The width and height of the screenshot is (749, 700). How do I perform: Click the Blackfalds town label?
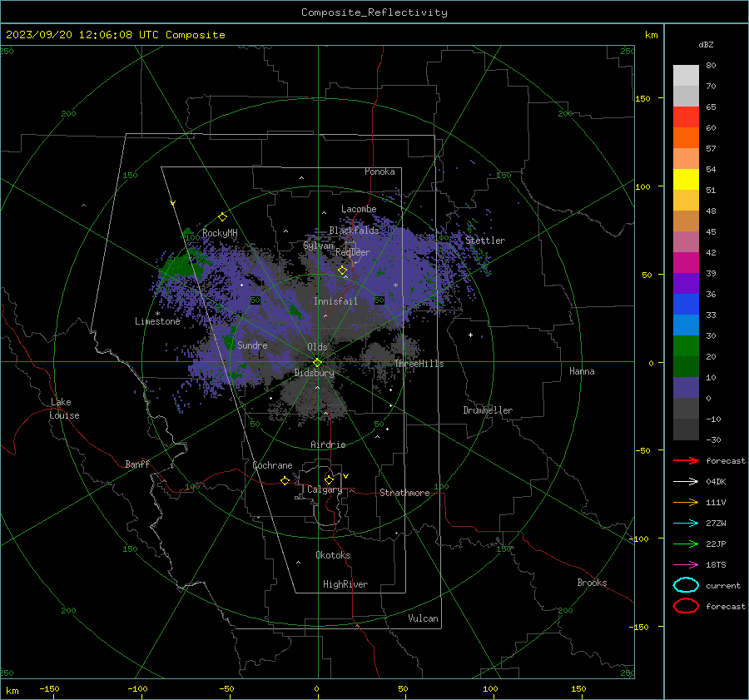coord(354,231)
